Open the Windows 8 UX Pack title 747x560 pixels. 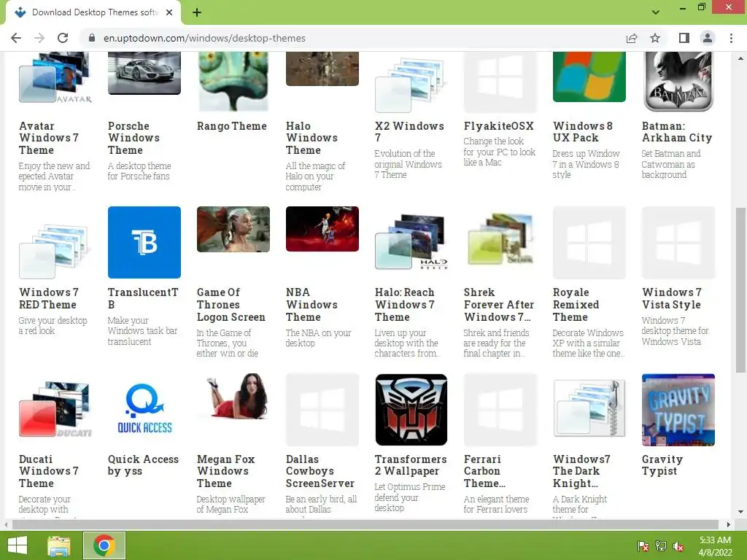coord(583,132)
